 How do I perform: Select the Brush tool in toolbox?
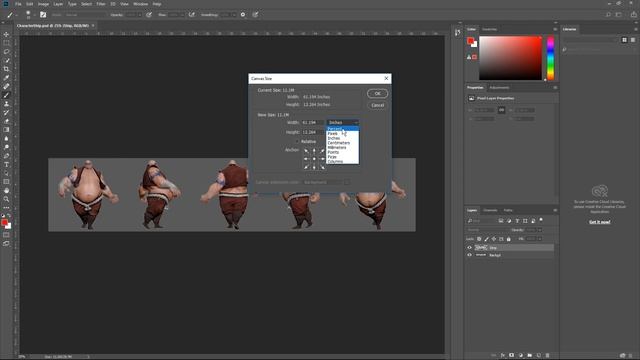click(6, 95)
